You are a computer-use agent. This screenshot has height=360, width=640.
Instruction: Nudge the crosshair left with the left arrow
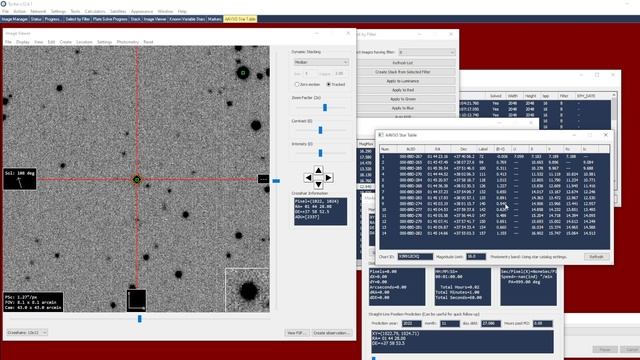point(309,178)
